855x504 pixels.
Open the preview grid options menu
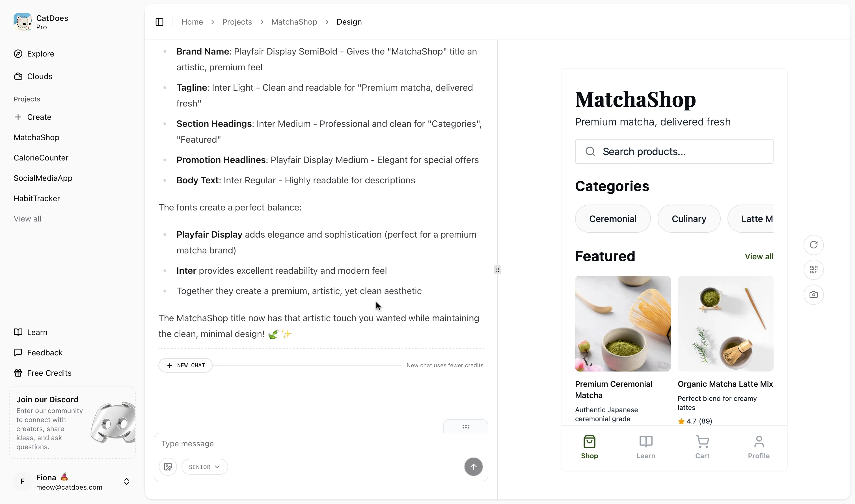(465, 426)
